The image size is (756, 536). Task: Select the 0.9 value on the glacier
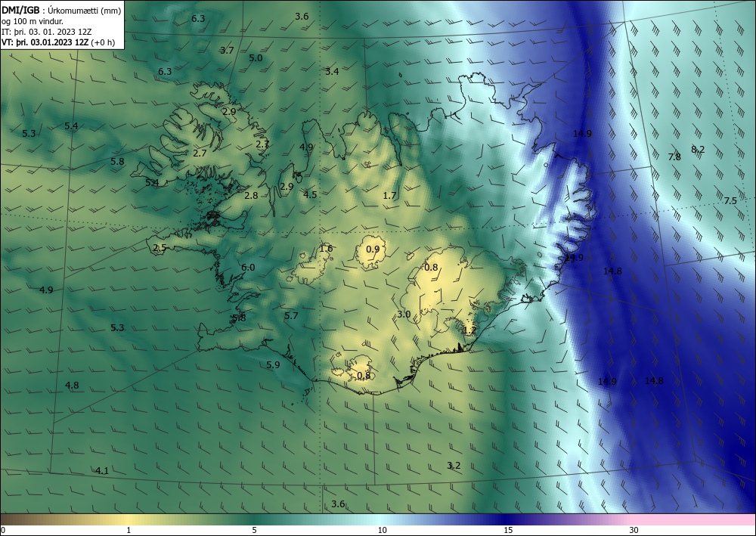pyautogui.click(x=373, y=249)
